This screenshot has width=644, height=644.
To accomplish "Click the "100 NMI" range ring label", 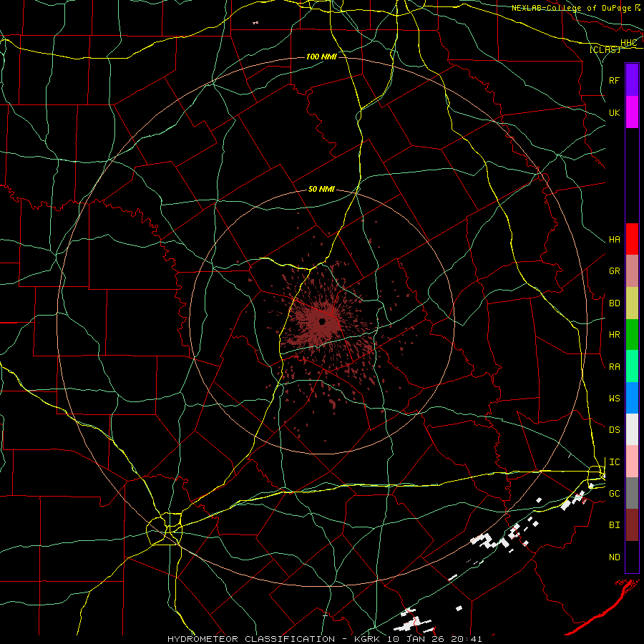I will click(x=321, y=57).
